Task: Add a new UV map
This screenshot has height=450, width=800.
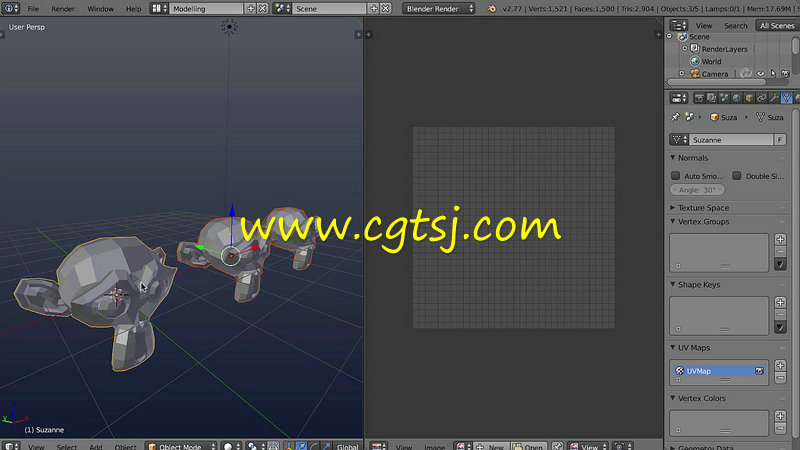Action: (780, 365)
